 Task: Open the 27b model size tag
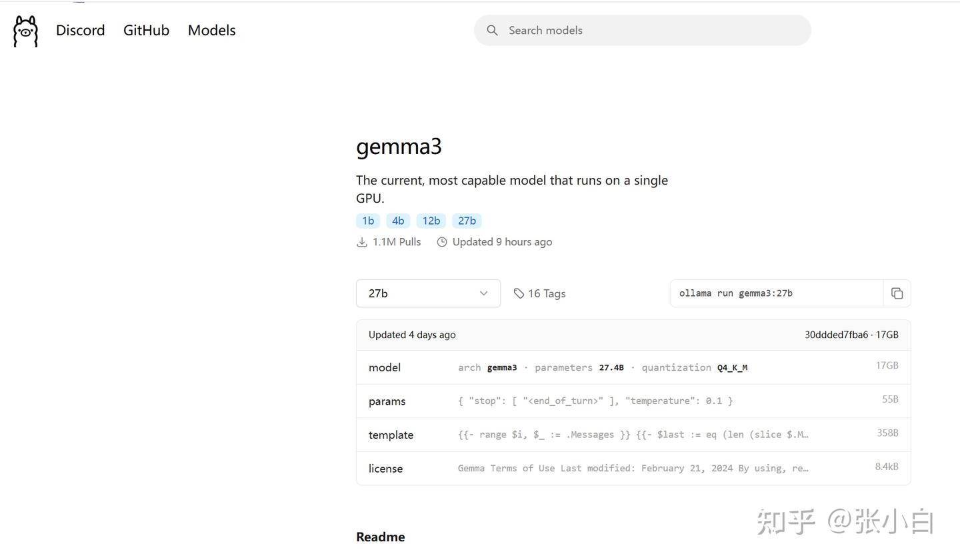(x=467, y=221)
